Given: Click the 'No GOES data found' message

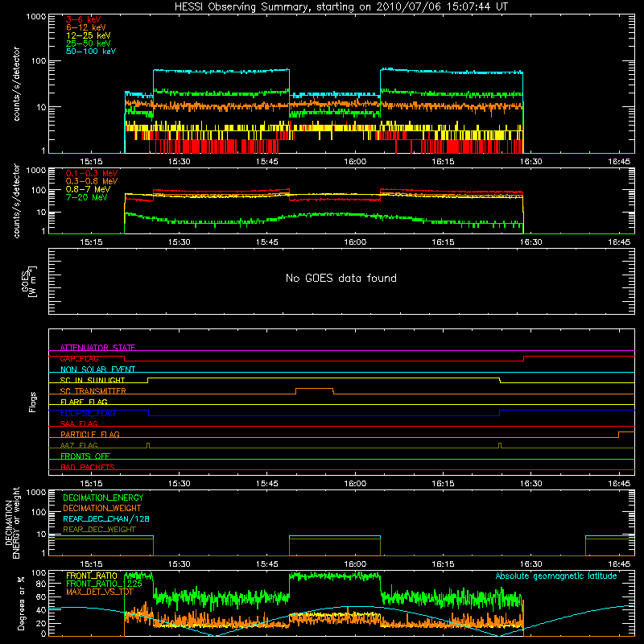Looking at the screenshot, I should tap(341, 278).
